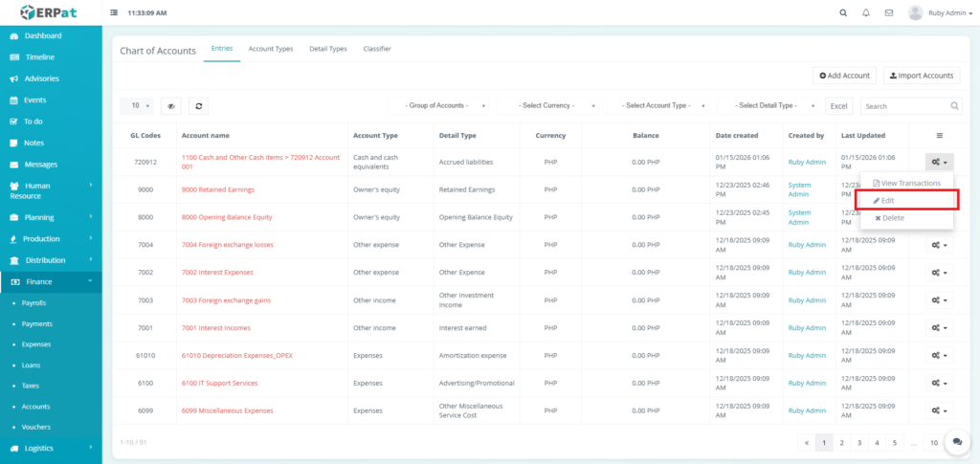The width and height of the screenshot is (980, 464).
Task: Click the Add Account button
Action: coord(844,76)
